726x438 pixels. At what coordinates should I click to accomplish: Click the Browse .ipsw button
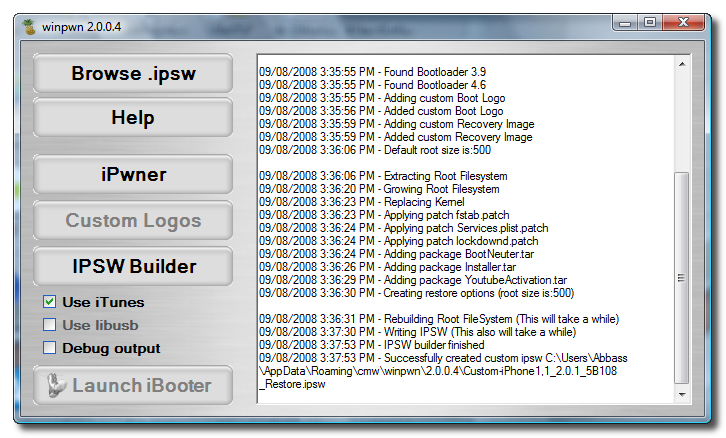[133, 73]
